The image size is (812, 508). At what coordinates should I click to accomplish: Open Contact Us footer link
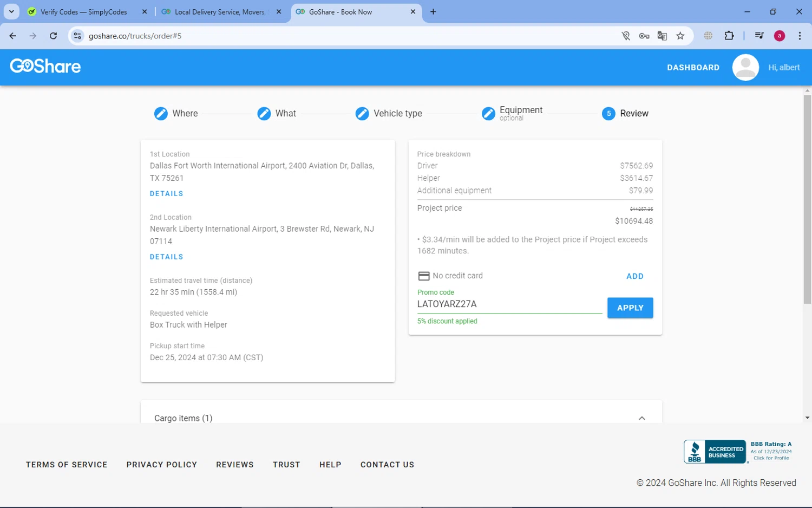click(x=387, y=465)
